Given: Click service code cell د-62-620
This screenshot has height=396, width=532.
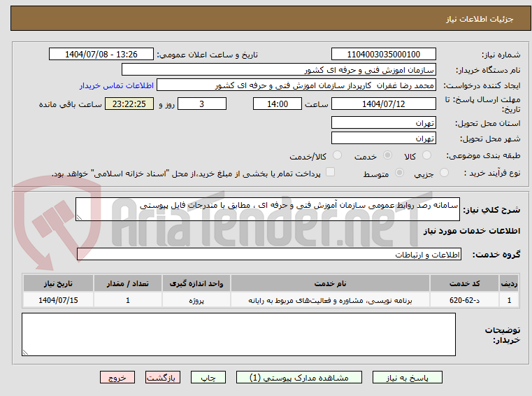Looking at the screenshot, I should 464,300.
